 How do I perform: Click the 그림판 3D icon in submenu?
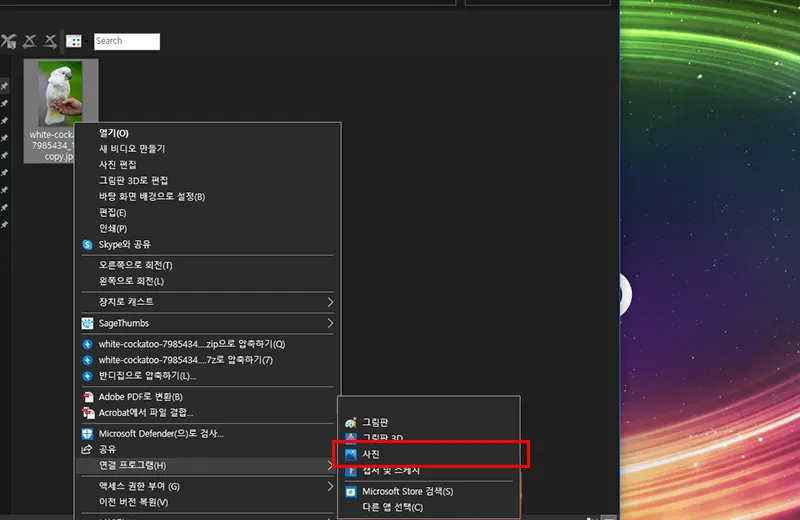tap(351, 437)
